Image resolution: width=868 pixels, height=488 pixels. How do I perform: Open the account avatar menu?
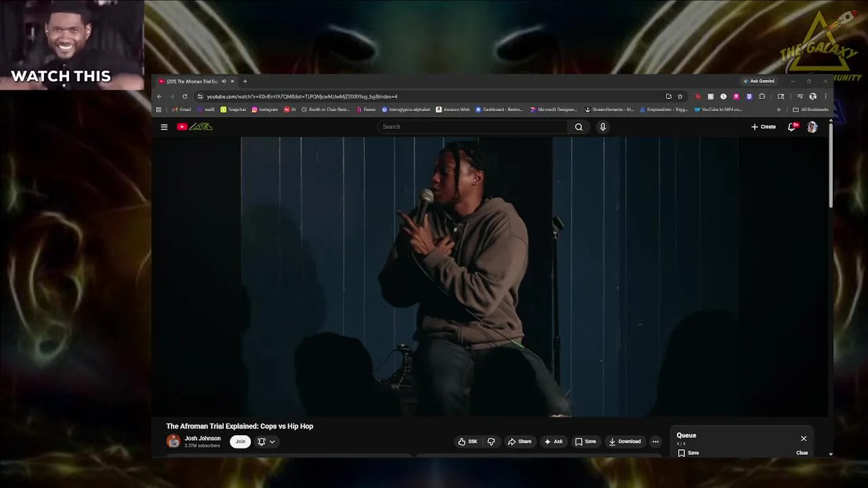[x=812, y=127]
